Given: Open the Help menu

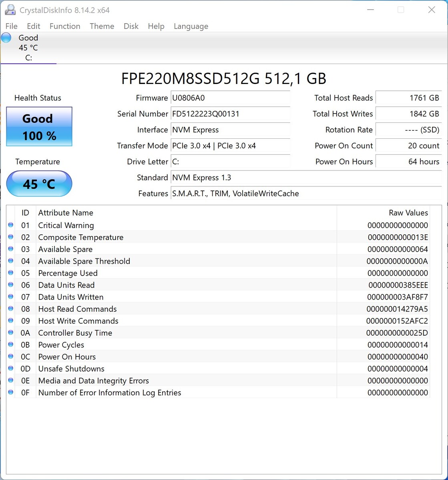Looking at the screenshot, I should (x=156, y=26).
